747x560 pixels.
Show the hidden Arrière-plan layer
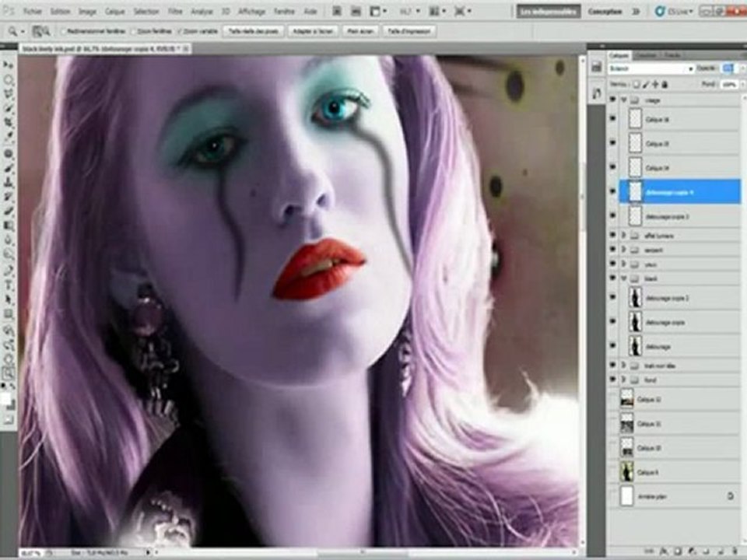pos(612,496)
